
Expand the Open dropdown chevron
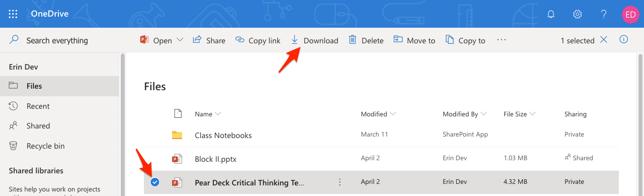pyautogui.click(x=180, y=40)
